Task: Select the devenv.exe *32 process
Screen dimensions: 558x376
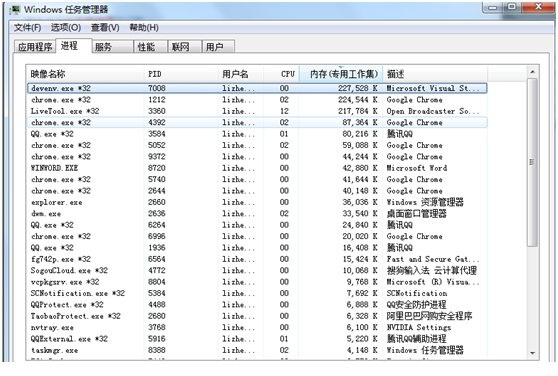Action: pos(257,88)
